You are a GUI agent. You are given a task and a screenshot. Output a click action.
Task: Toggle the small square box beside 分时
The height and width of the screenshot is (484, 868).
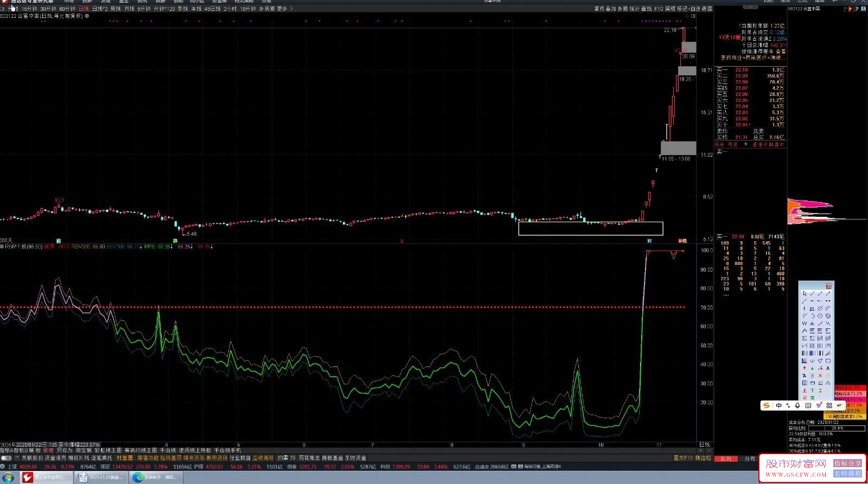click(x=3, y=9)
